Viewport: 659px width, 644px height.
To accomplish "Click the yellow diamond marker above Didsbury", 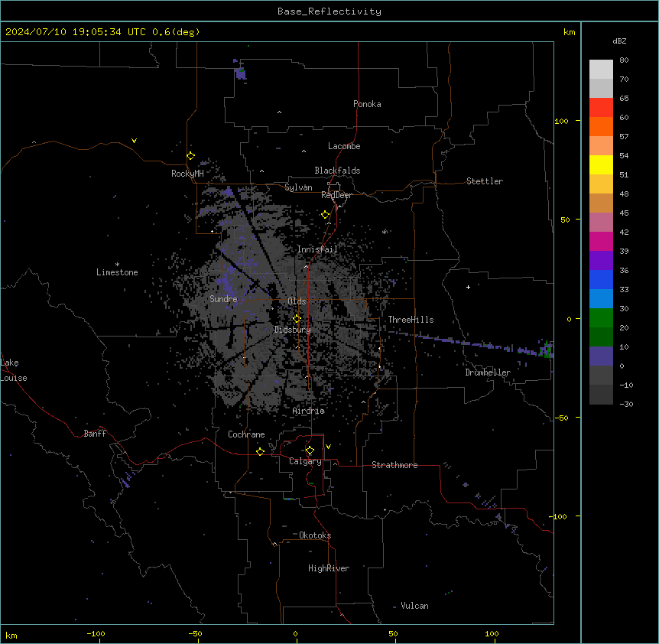I will coord(297,319).
